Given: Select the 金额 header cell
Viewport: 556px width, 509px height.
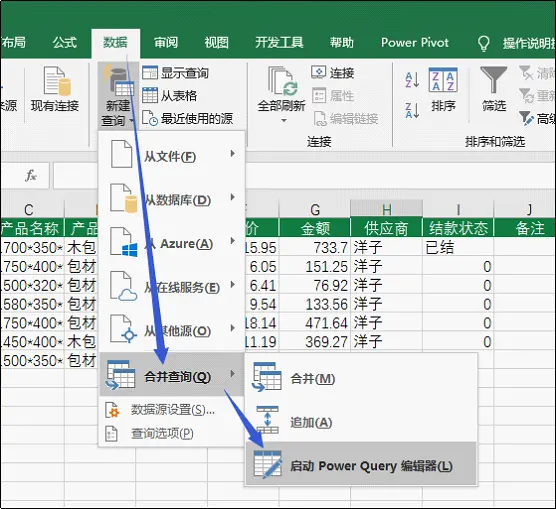Looking at the screenshot, I should point(315,228).
